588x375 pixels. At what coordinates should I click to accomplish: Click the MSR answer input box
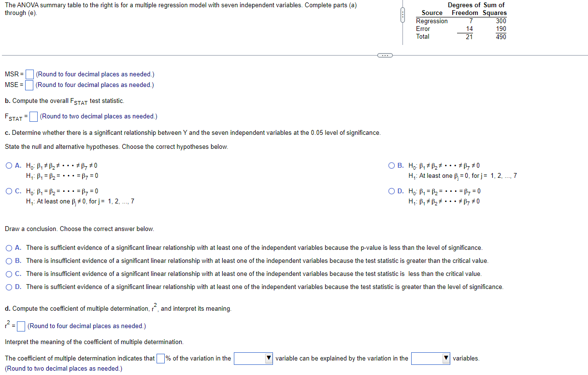coord(29,74)
